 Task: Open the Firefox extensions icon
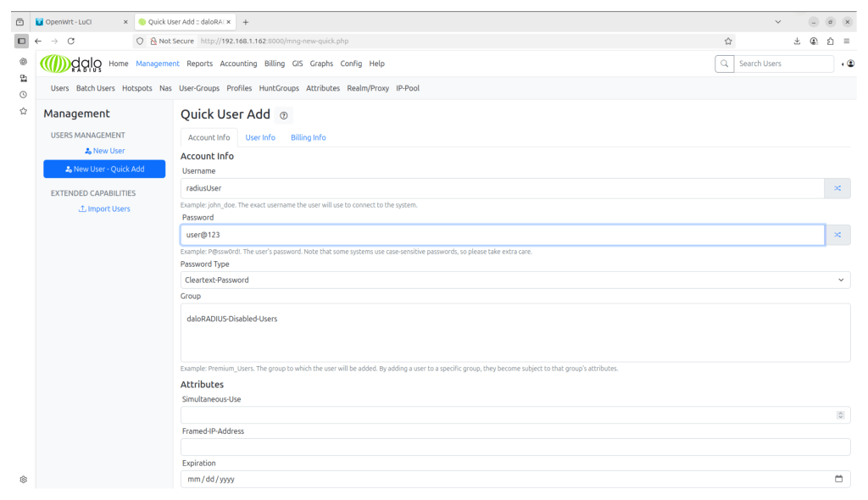(x=831, y=41)
